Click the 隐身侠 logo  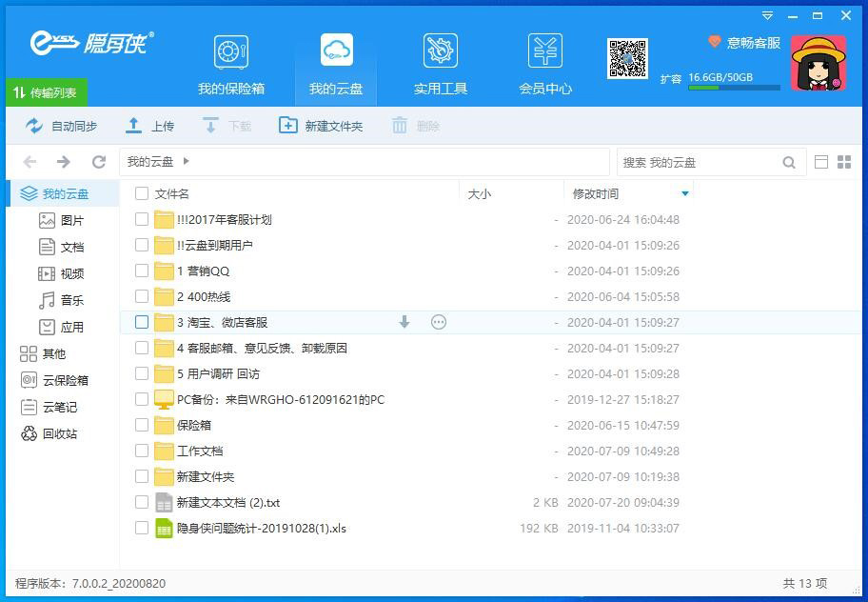point(92,43)
